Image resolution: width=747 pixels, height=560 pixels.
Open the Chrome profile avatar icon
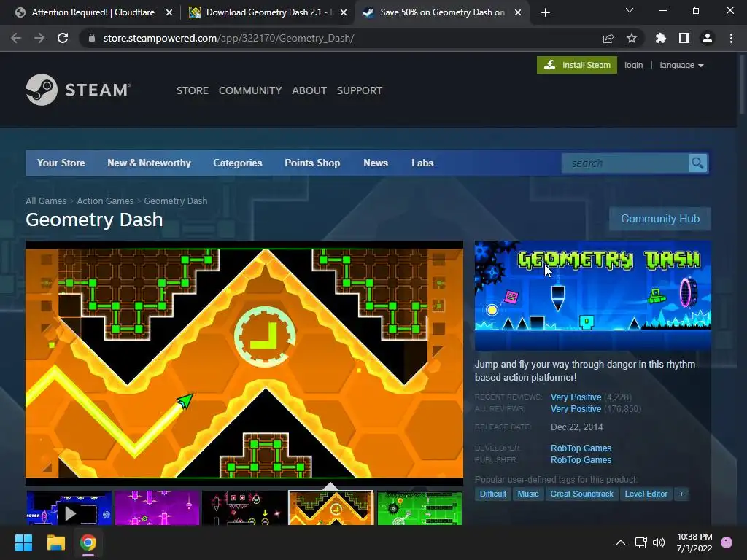[708, 38]
